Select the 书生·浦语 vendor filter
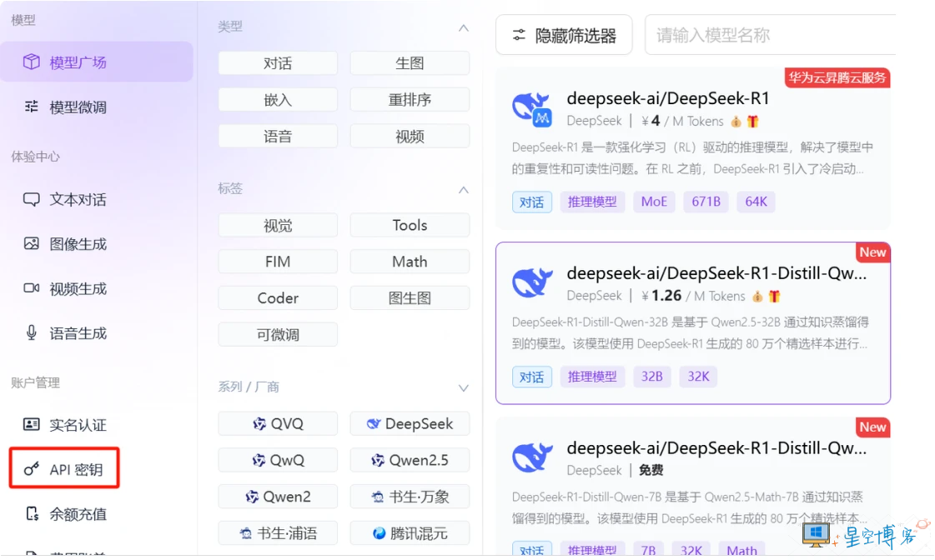 coord(278,533)
